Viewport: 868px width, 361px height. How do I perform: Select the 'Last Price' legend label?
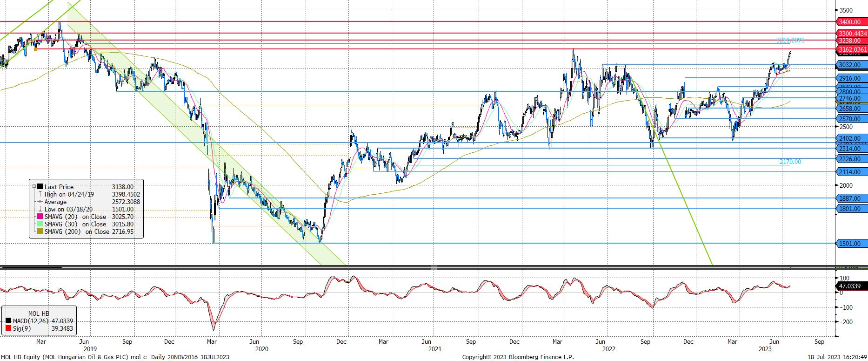pos(59,187)
